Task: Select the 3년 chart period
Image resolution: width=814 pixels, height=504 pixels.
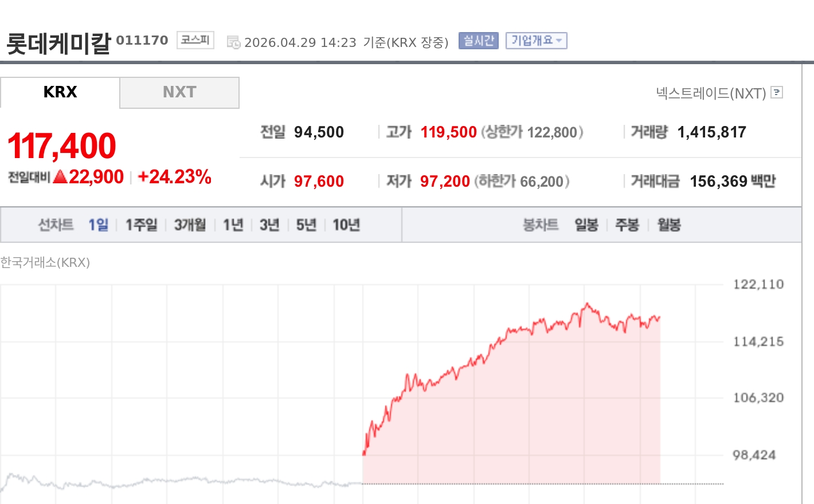Action: 268,225
